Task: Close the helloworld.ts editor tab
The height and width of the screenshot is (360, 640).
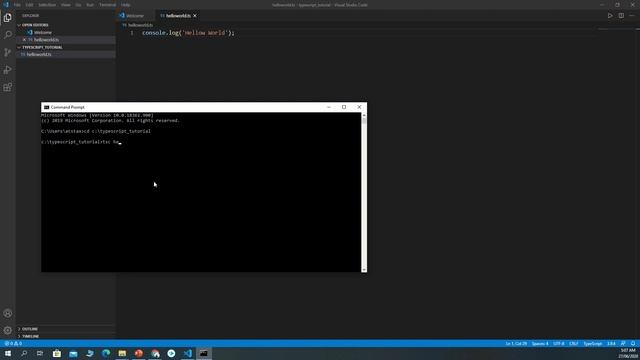Action: 195,16
